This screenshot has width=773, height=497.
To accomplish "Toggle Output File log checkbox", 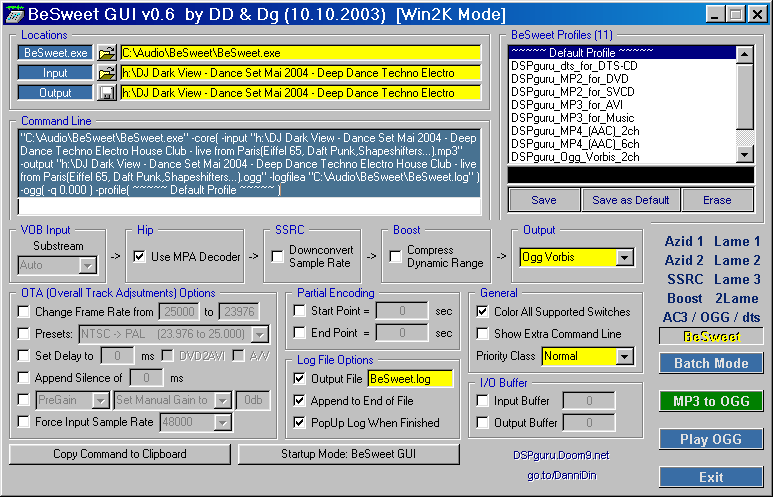I will [x=299, y=378].
